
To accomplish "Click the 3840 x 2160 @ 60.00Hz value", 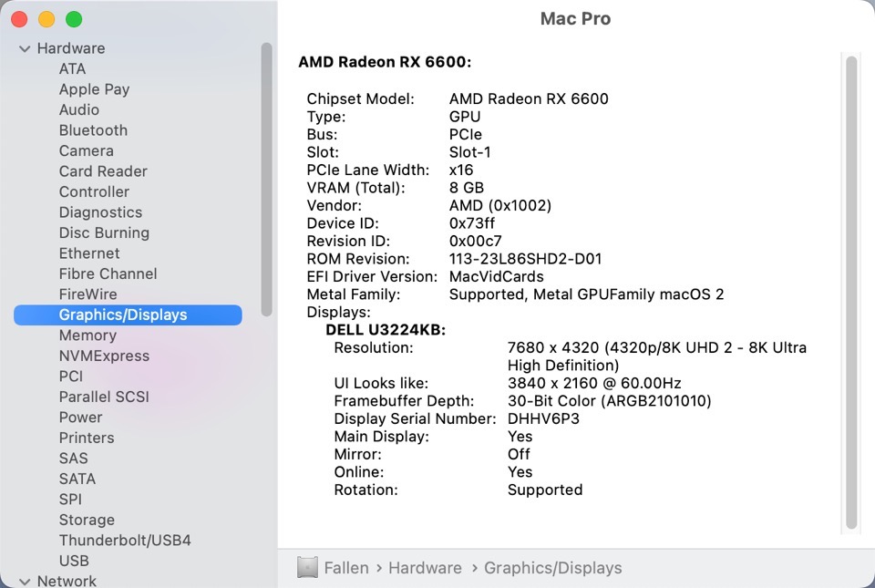I will (x=594, y=383).
